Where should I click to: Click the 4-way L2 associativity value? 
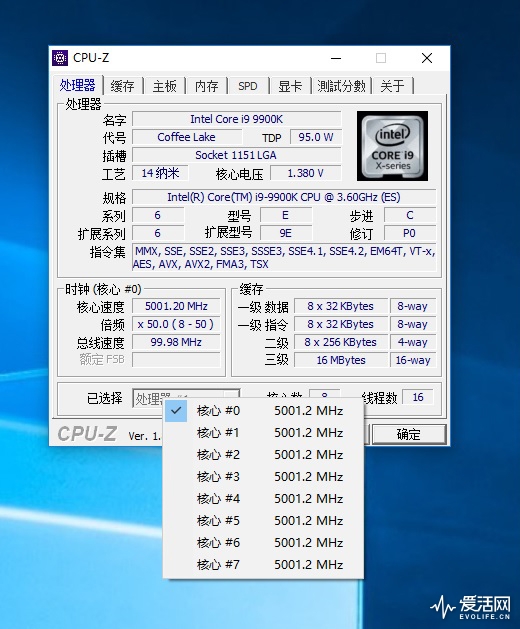point(413,342)
